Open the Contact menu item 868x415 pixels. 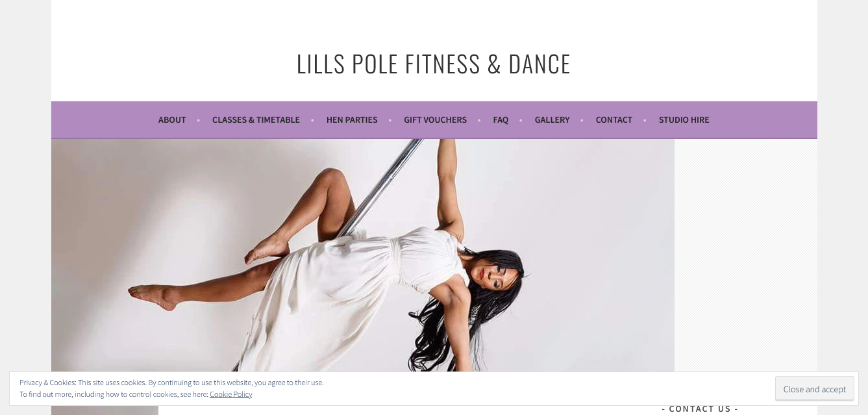(x=614, y=120)
